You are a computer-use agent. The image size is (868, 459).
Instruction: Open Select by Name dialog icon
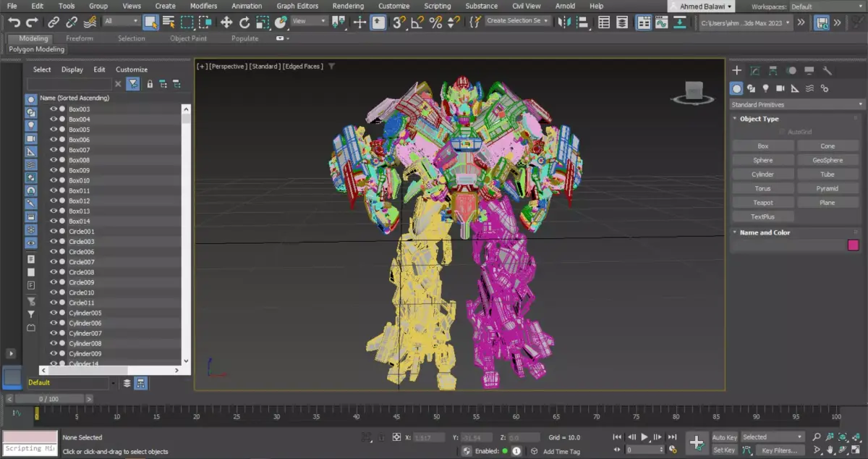[x=169, y=22]
